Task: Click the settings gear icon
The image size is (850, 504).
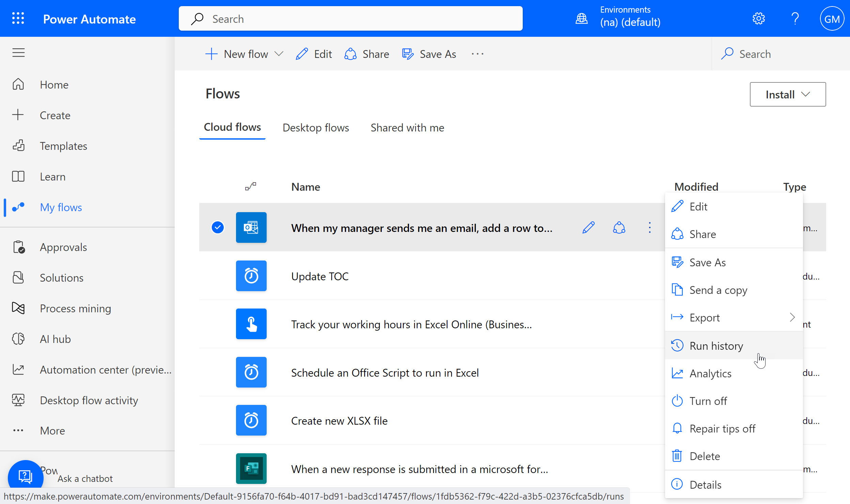Action: [x=758, y=18]
